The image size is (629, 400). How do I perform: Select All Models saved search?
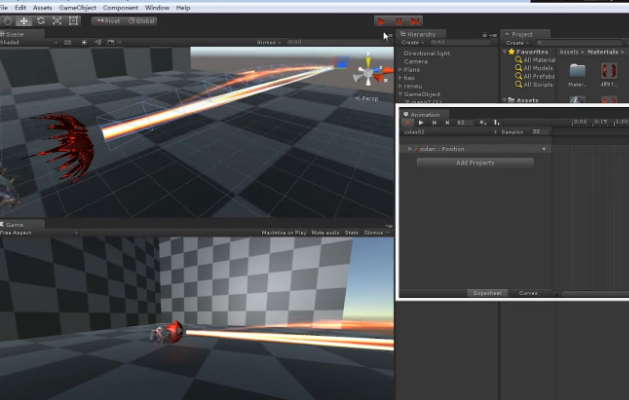coord(534,68)
